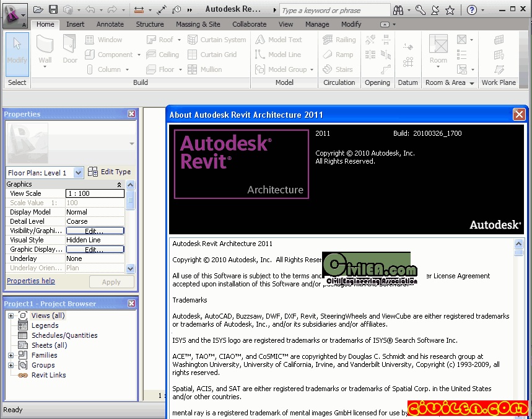Click the Favorites star icon
This screenshot has width=532, height=419.
pos(450,10)
